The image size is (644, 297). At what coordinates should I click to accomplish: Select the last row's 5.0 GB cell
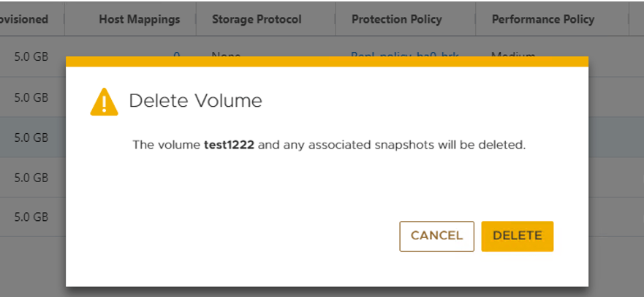[31, 217]
